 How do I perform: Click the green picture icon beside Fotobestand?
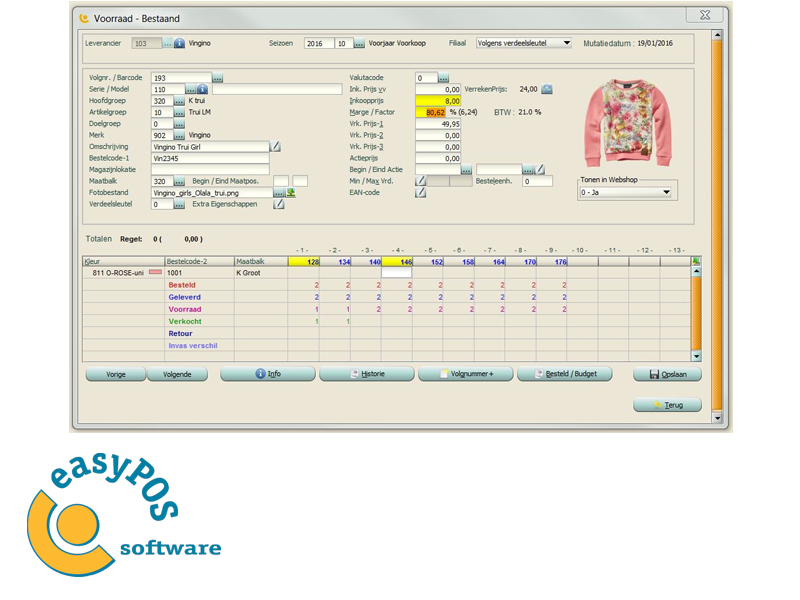pos(291,193)
